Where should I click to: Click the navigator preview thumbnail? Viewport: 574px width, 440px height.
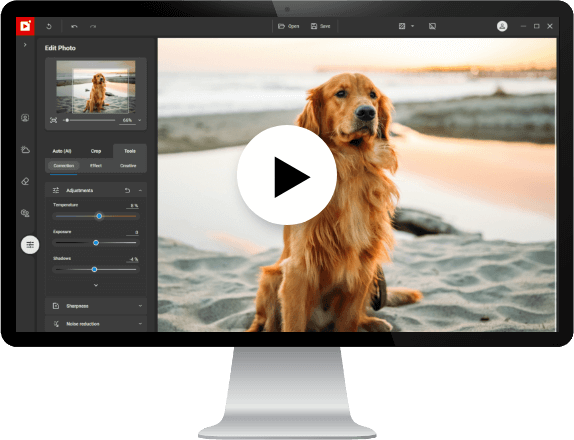click(x=96, y=87)
